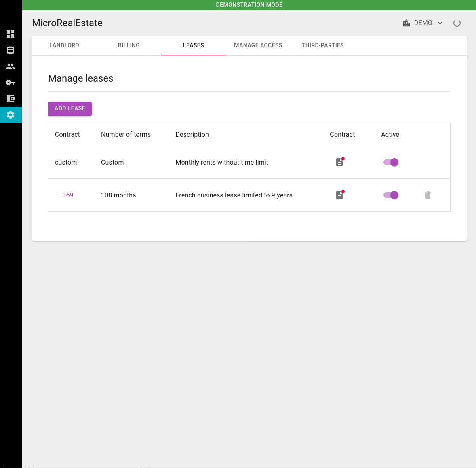Go to Tenants via the people icon
This screenshot has height=468, width=476.
[x=11, y=66]
